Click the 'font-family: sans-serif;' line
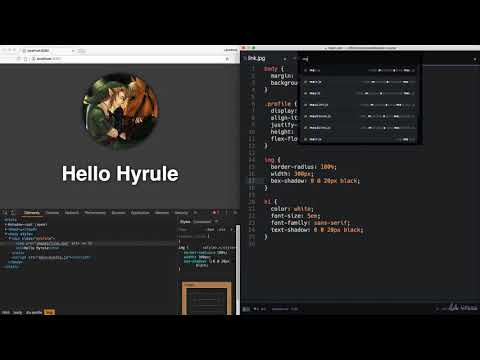Screen dimensions: 480x360 [310, 223]
